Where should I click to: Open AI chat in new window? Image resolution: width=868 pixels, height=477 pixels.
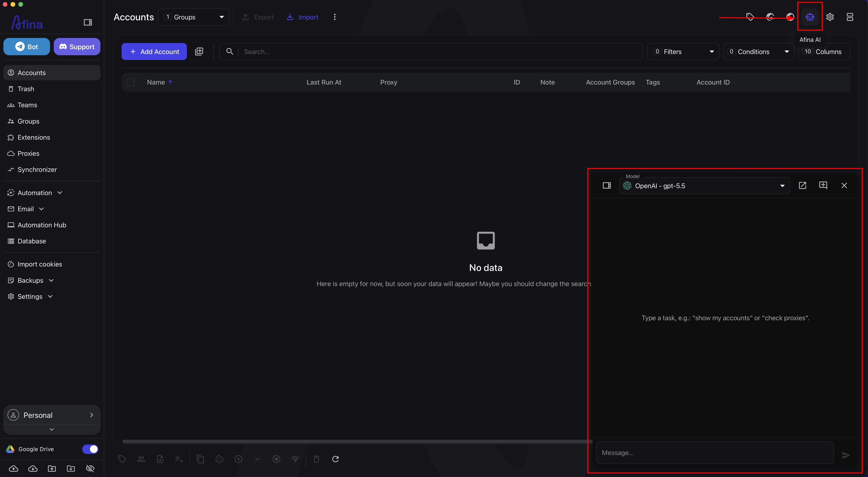(802, 186)
